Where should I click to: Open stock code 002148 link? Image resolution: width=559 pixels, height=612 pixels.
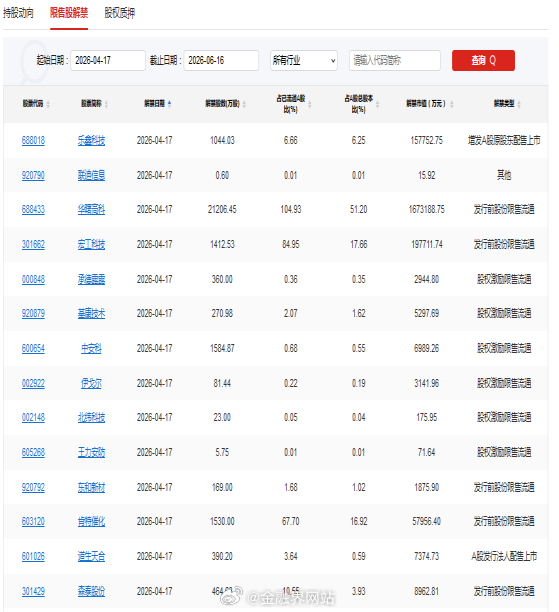point(33,418)
